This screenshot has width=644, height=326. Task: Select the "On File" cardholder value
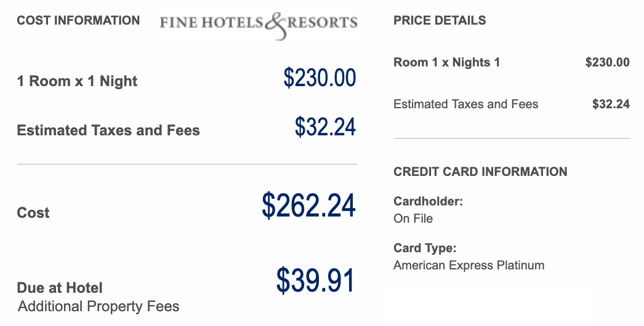(x=413, y=218)
